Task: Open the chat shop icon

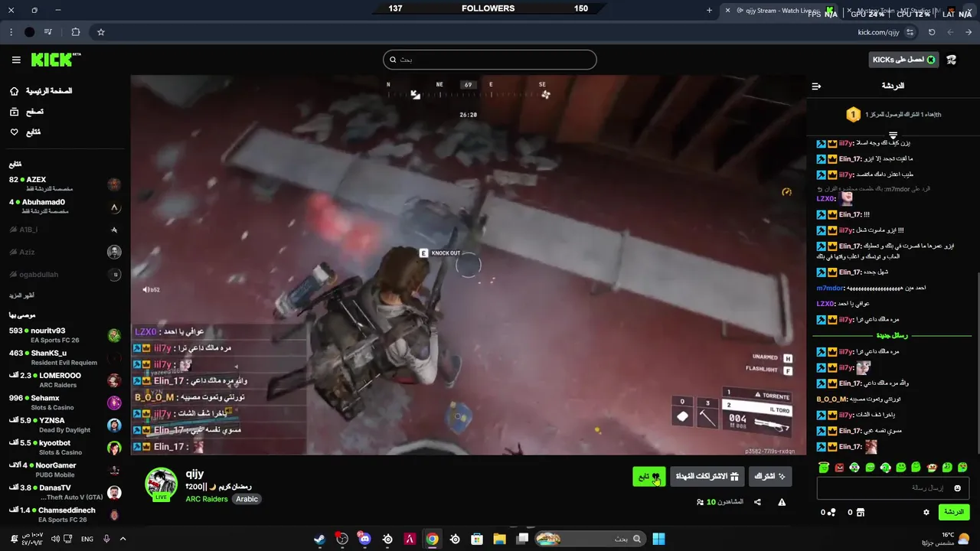Action: [861, 512]
